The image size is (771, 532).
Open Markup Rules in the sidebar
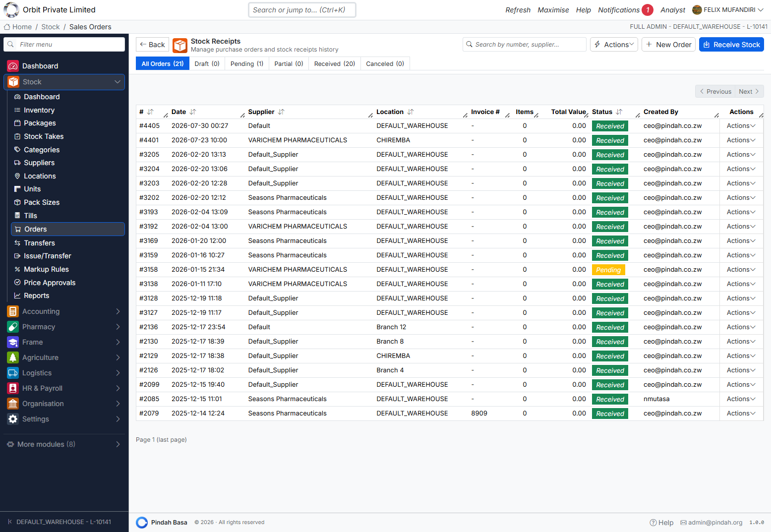46,269
